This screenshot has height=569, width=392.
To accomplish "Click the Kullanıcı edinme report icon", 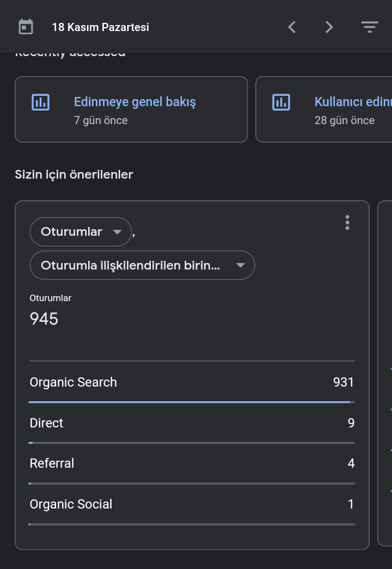I will coord(281,102).
